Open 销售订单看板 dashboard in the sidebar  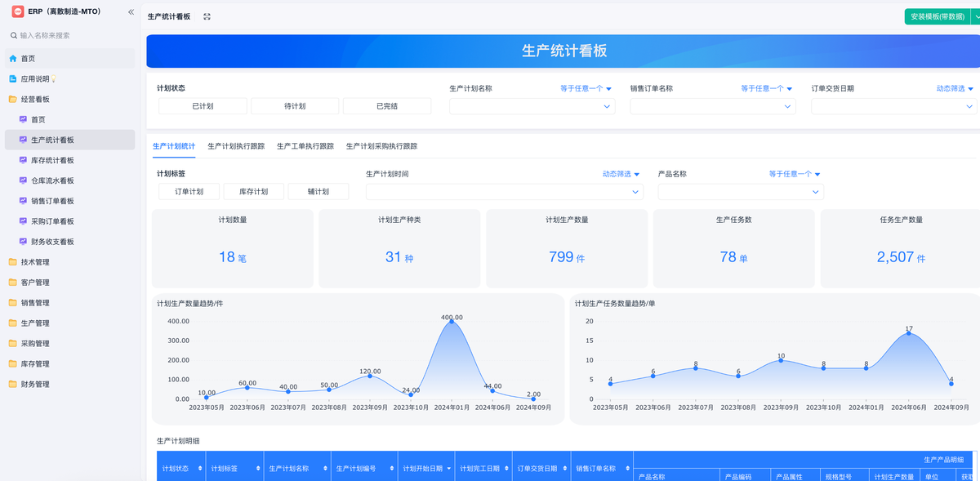point(52,201)
